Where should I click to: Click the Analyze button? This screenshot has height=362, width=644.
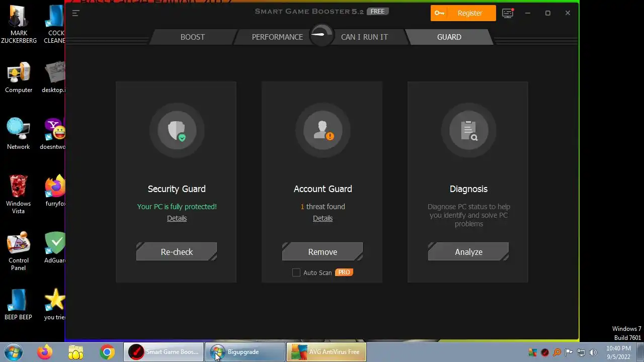pyautogui.click(x=468, y=252)
